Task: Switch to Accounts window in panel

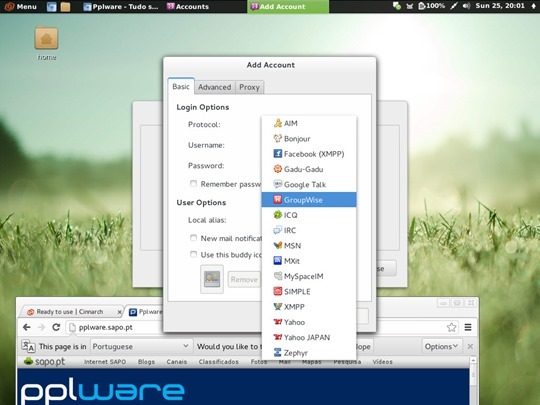Action: [188, 7]
